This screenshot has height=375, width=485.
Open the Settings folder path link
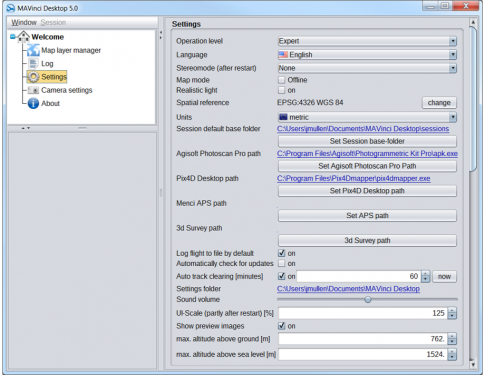click(348, 289)
